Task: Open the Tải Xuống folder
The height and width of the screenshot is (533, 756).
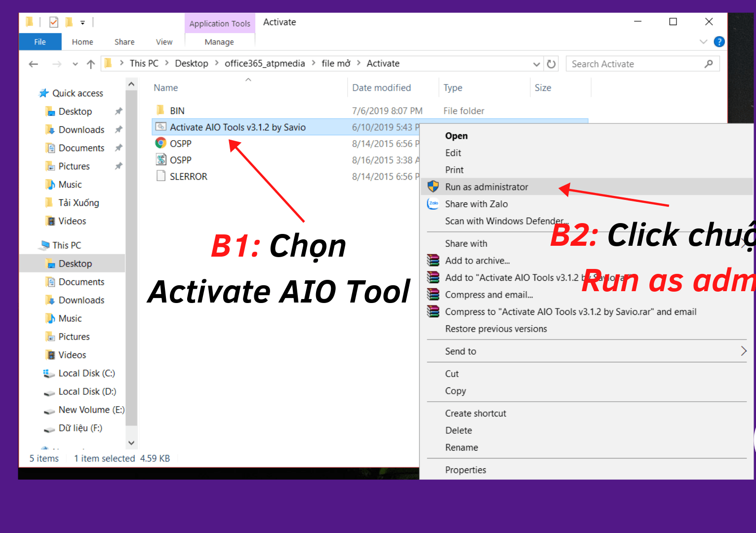Action: 79,203
